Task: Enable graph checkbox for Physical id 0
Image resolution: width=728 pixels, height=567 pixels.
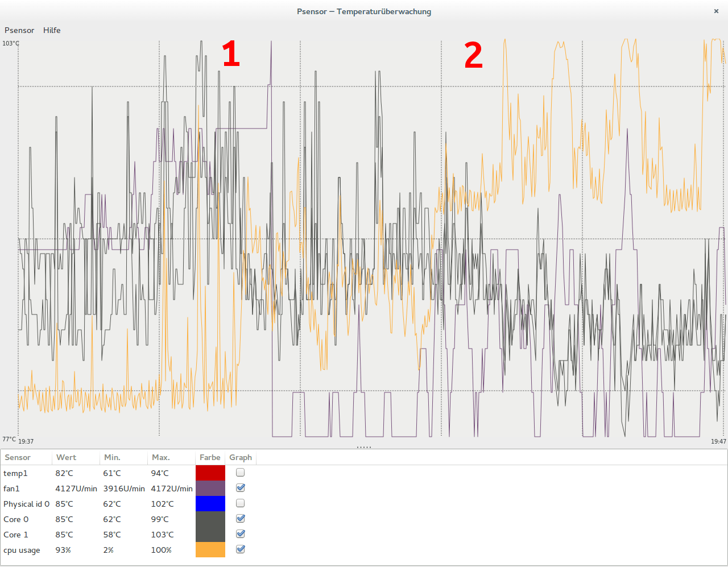Action: 241,503
